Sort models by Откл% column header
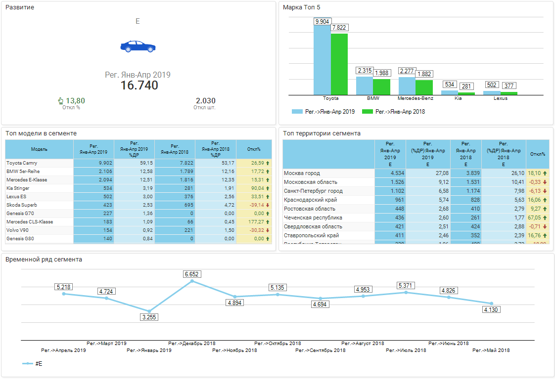 coord(254,149)
